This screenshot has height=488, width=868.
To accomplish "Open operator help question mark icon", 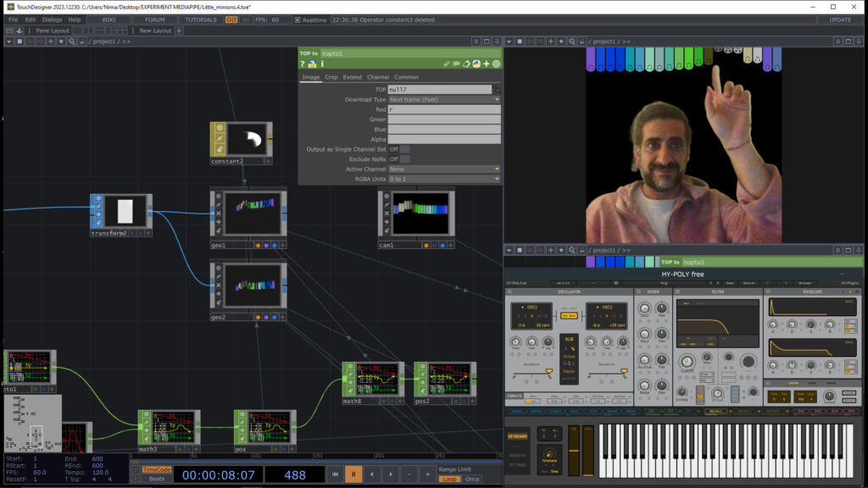I will tap(303, 64).
